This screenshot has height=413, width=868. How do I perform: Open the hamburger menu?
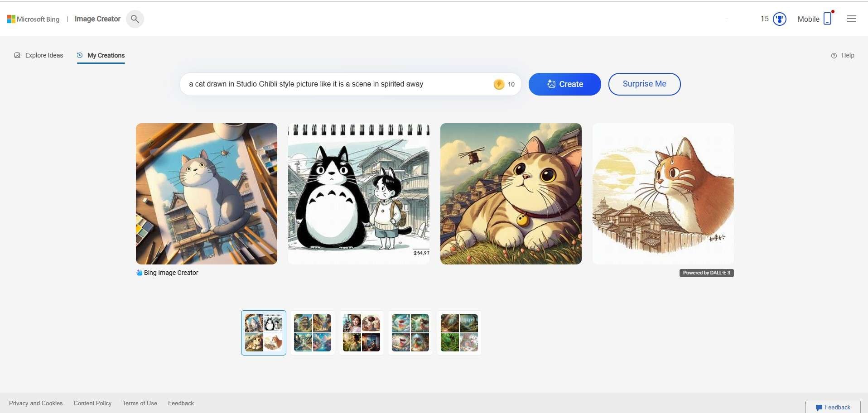click(x=852, y=19)
